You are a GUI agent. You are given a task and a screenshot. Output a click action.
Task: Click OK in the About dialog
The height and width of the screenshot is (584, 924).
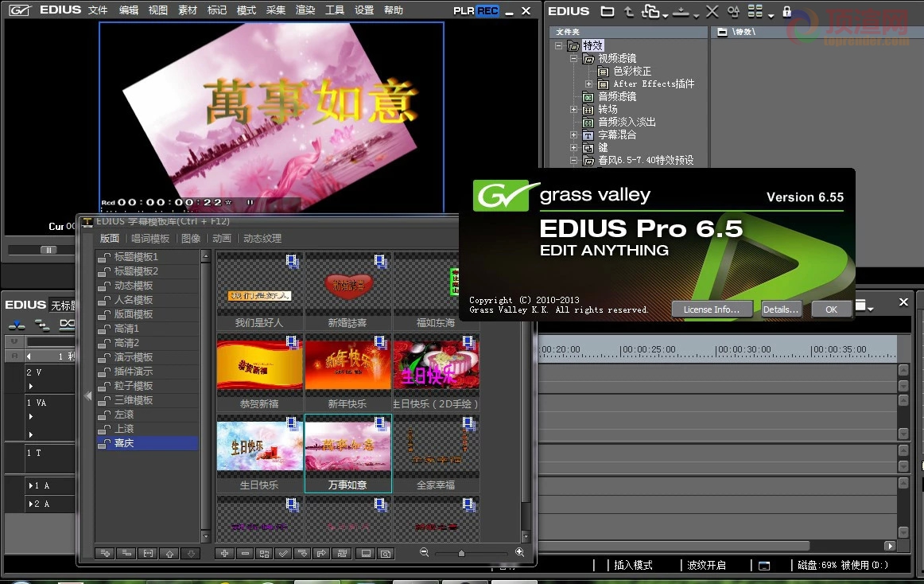832,310
